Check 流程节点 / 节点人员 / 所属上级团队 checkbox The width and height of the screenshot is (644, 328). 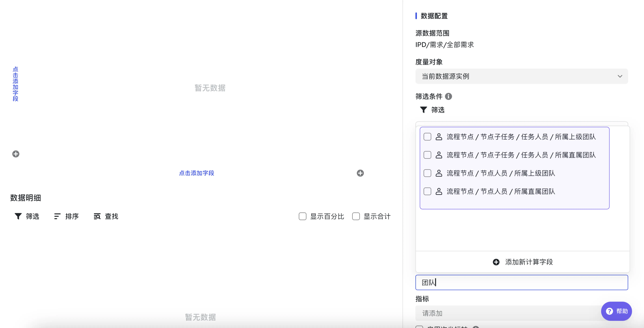428,173
